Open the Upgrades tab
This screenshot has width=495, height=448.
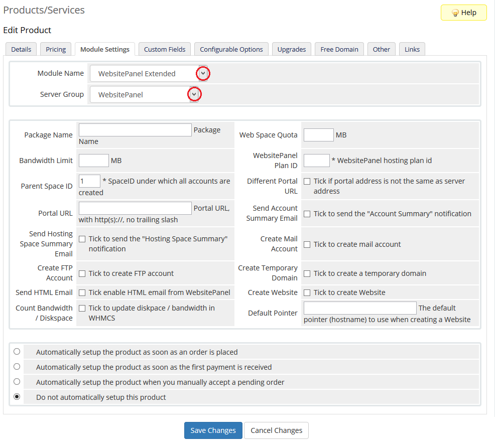(291, 49)
